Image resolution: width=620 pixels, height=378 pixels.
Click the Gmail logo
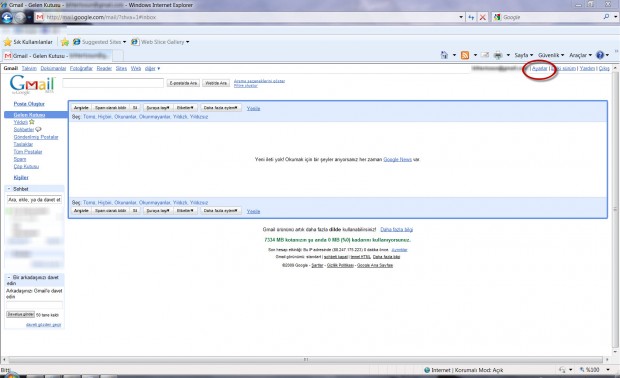pos(32,84)
